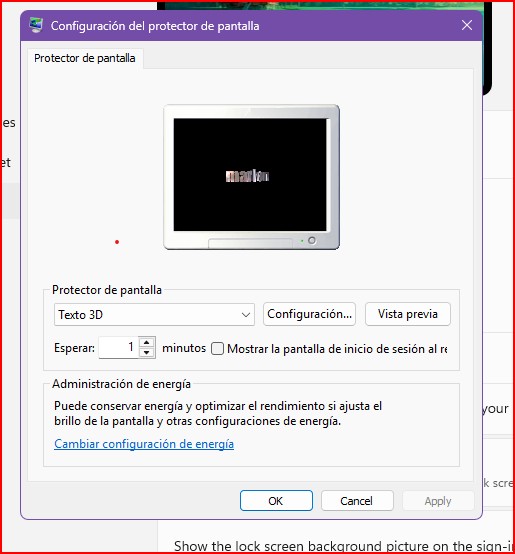The height and width of the screenshot is (554, 515).
Task: Open Cambiar configuración de energía link
Action: 144,444
